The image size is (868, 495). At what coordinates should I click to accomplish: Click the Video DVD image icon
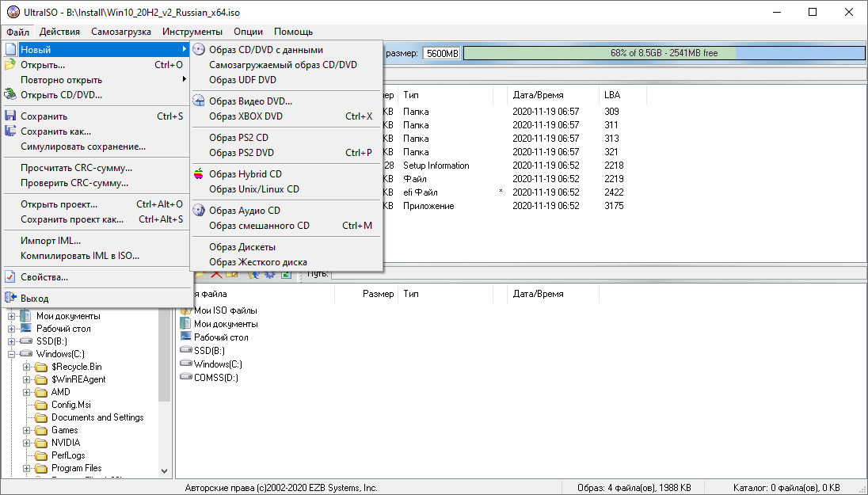[x=199, y=101]
